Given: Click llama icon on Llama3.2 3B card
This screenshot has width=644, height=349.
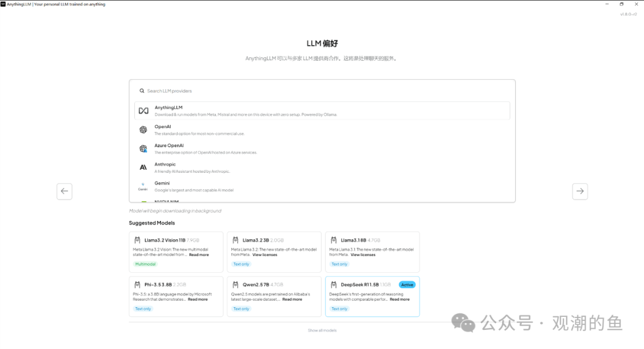Looking at the screenshot, I should (236, 240).
